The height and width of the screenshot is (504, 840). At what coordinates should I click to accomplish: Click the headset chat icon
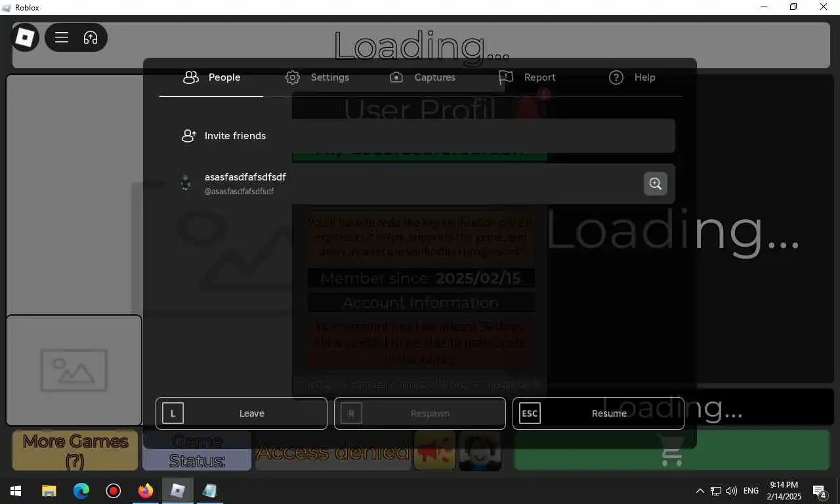[91, 37]
